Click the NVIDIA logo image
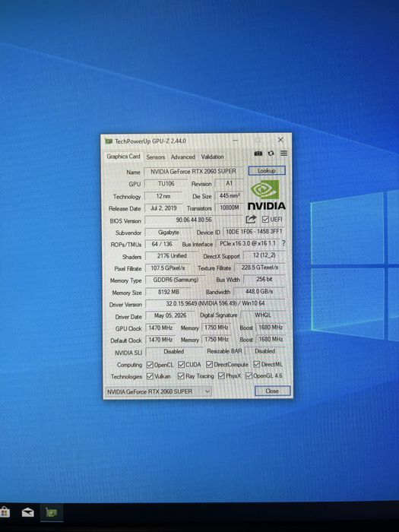The height and width of the screenshot is (532, 399). (x=266, y=195)
